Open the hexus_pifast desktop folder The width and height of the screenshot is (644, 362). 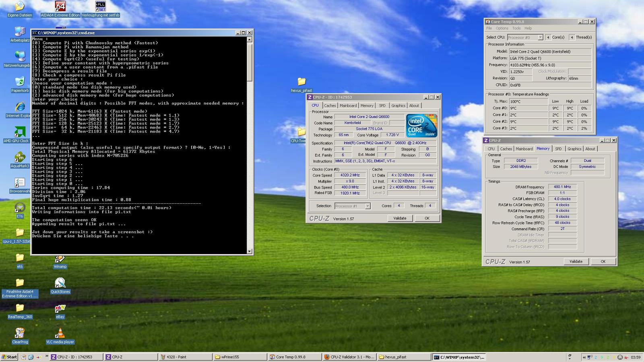pos(301,82)
